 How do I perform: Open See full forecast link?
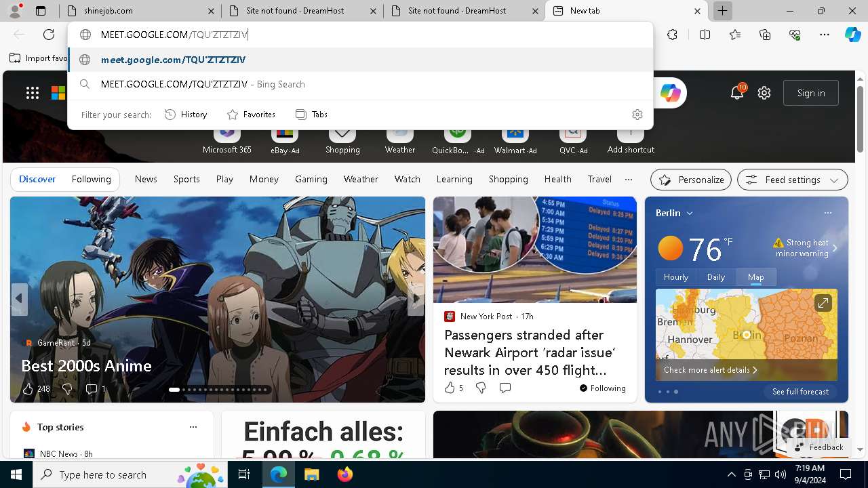coord(800,392)
